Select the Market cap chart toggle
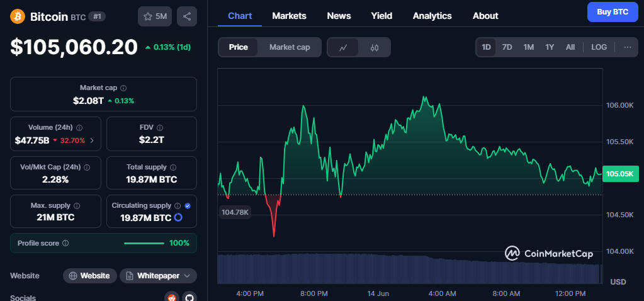This screenshot has width=644, height=301. [290, 47]
